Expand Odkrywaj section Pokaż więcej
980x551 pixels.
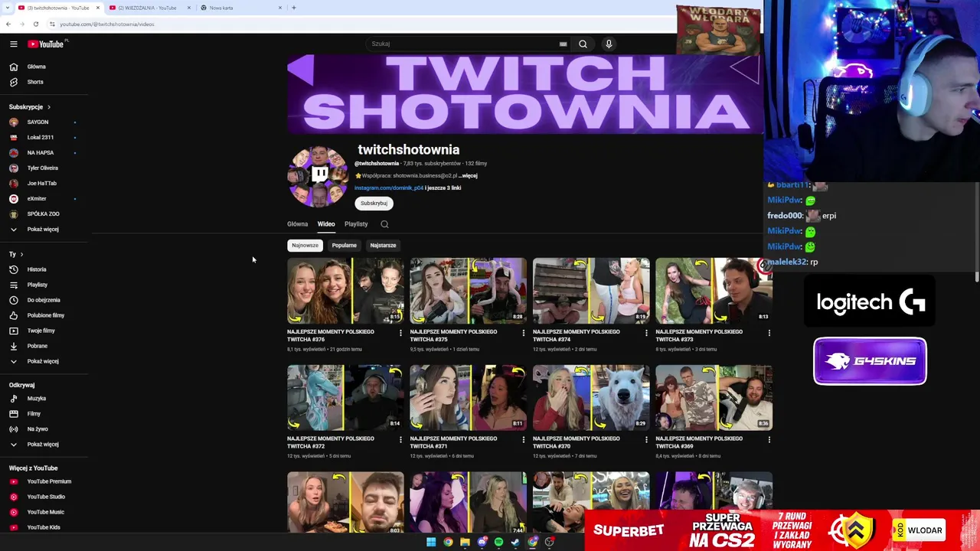coord(44,444)
